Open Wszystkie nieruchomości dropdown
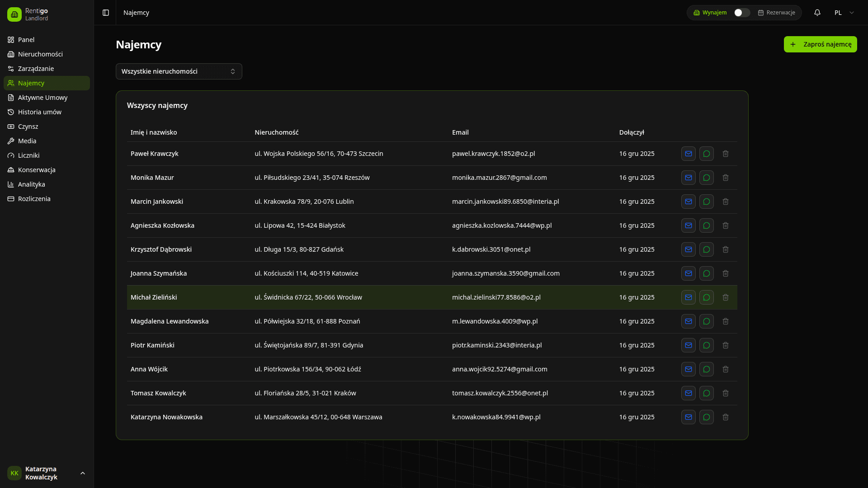 (179, 71)
